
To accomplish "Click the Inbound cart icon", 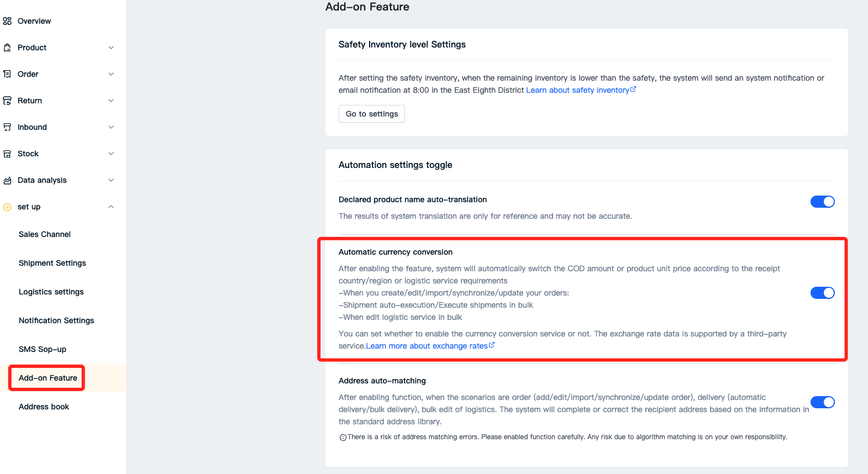I will click(x=7, y=127).
